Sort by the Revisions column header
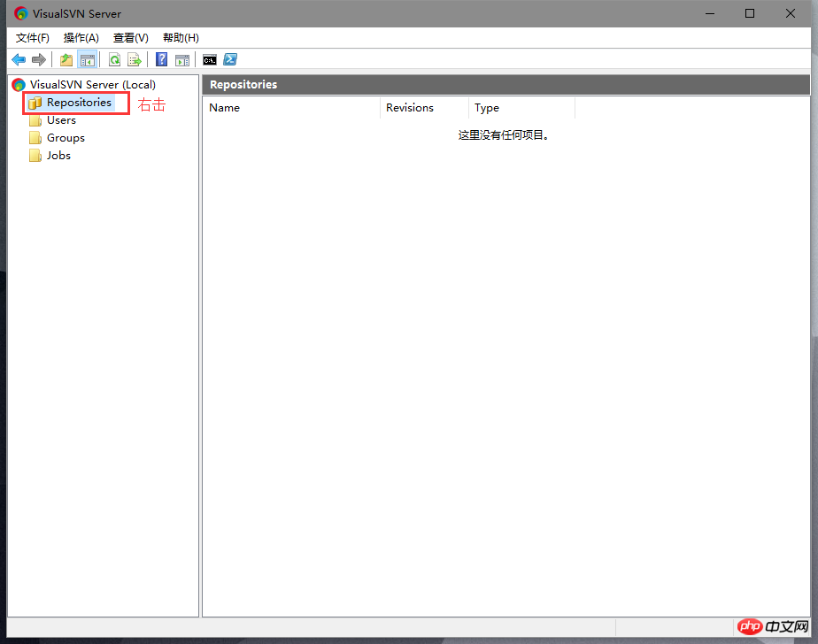818x644 pixels. (425, 108)
